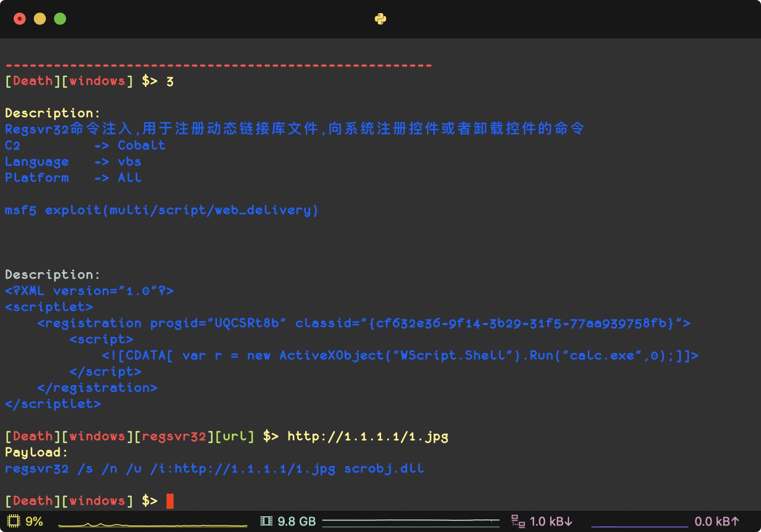This screenshot has height=532, width=761.
Task: Click the 9.8 GB memory value
Action: [297, 521]
